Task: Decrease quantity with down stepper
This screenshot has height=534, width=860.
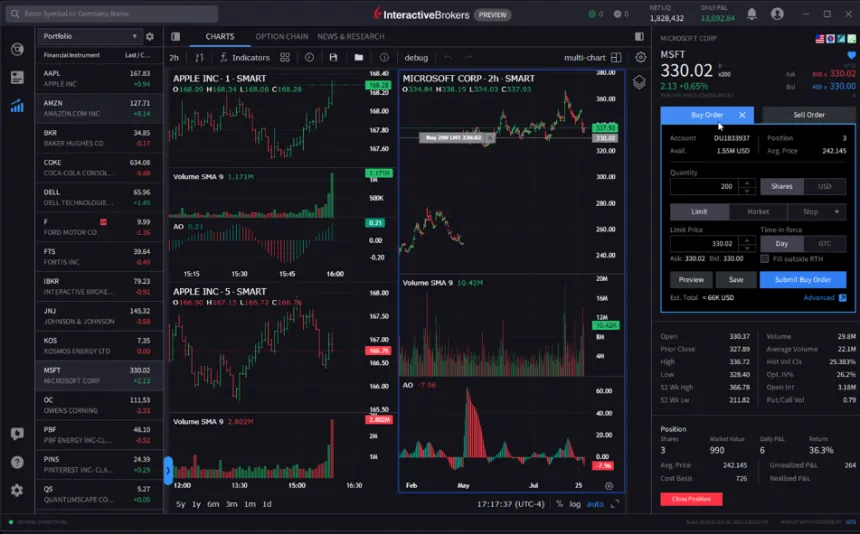Action: (746, 191)
